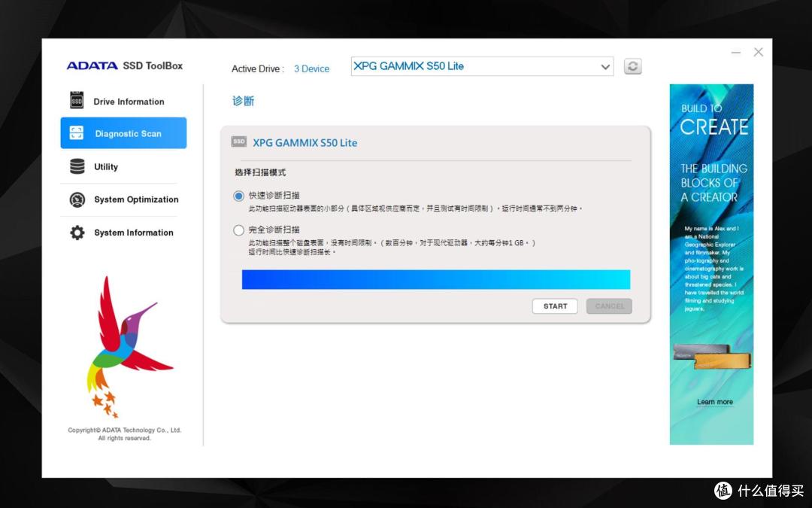Select the full diagnostic scan radio button
This screenshot has height=508, width=812.
(x=238, y=230)
